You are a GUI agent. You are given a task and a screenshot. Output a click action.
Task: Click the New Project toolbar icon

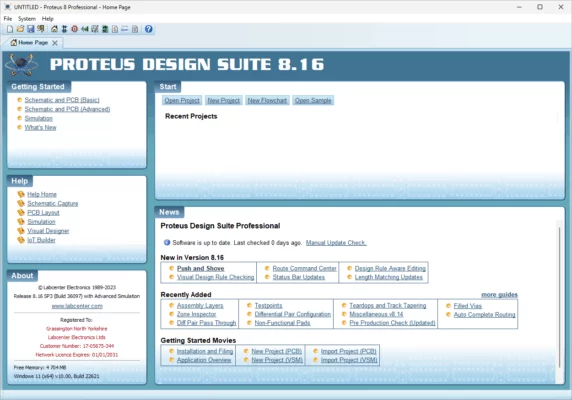pos(10,29)
